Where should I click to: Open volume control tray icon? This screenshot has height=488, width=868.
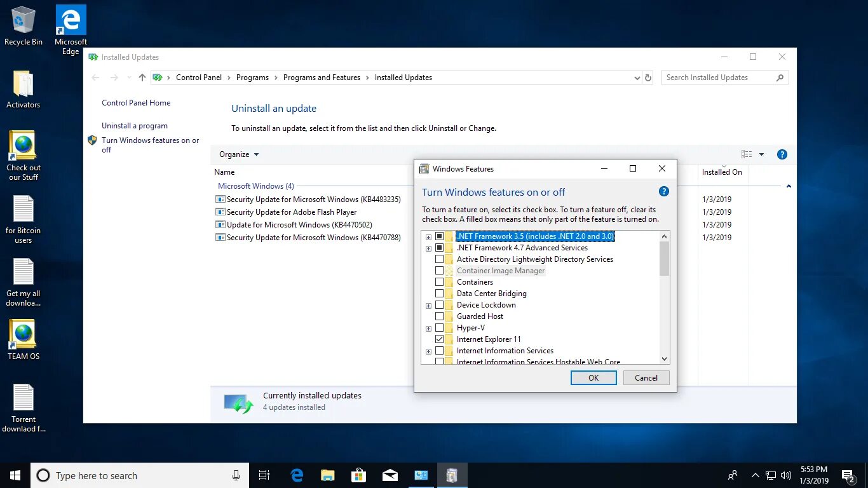click(x=786, y=475)
